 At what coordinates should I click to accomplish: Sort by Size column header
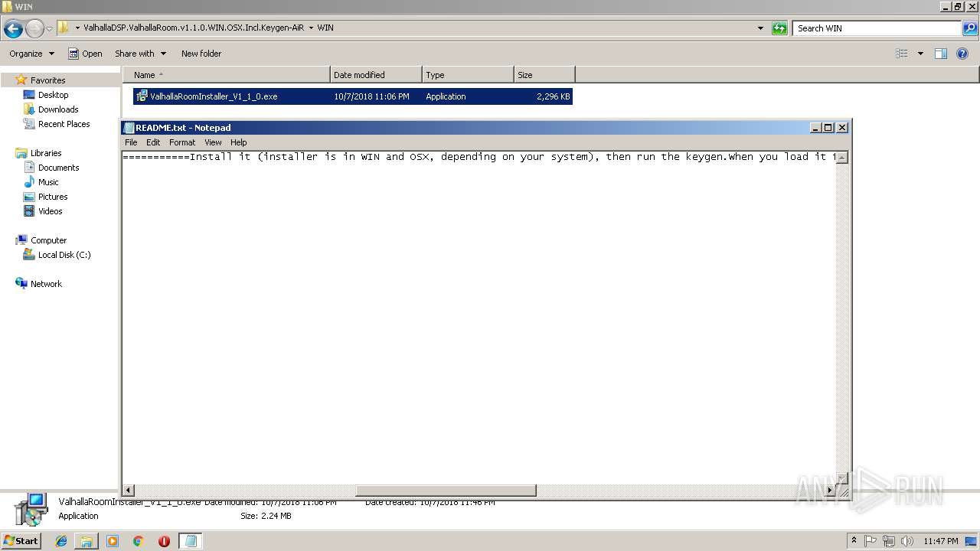coord(544,75)
